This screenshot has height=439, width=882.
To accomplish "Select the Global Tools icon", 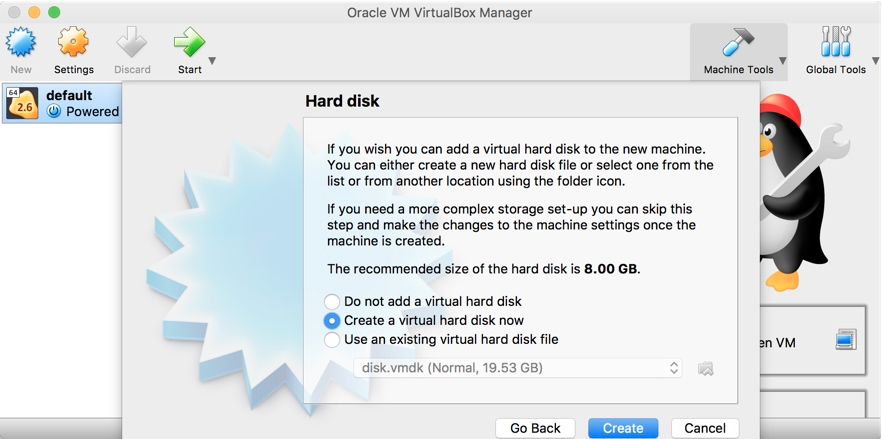I will (835, 43).
